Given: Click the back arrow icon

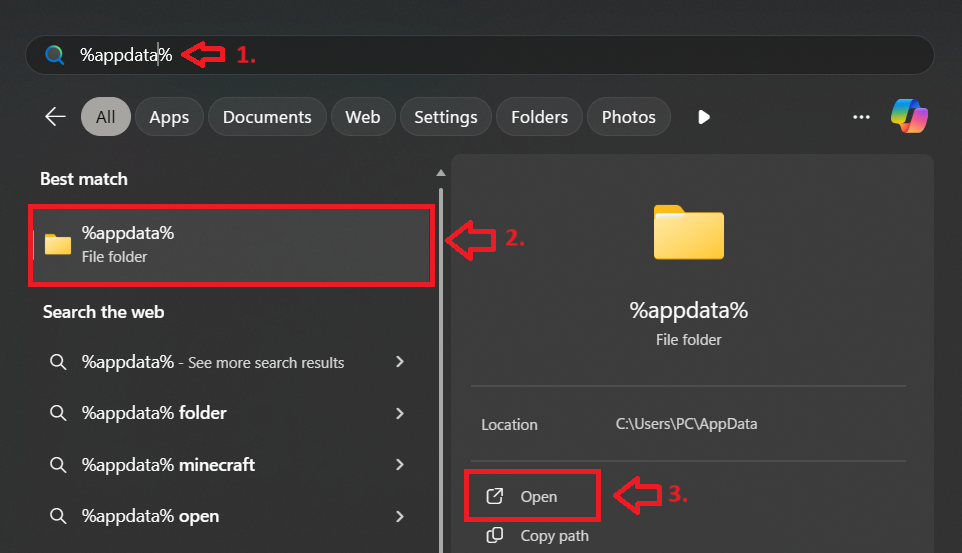Looking at the screenshot, I should tap(55, 117).
